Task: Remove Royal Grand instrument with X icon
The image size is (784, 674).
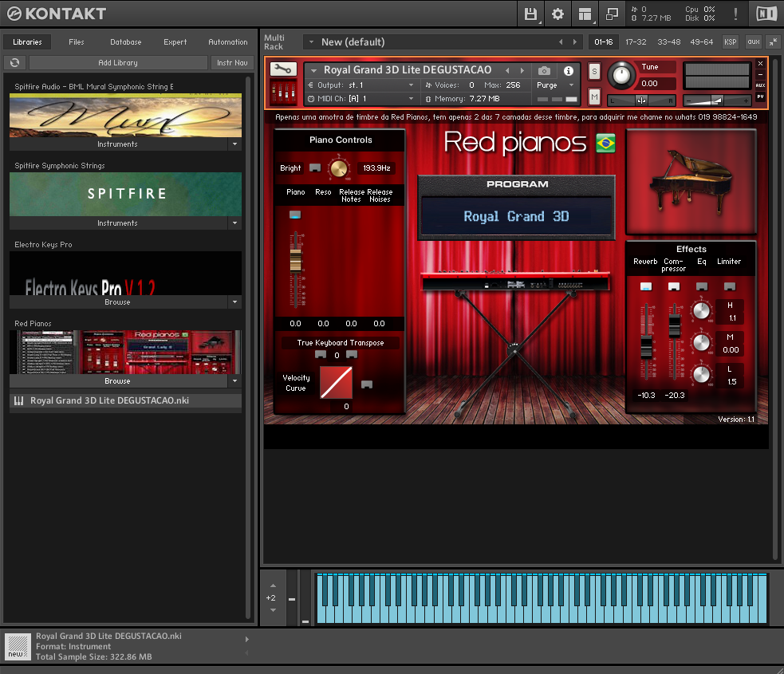Action: [761, 64]
